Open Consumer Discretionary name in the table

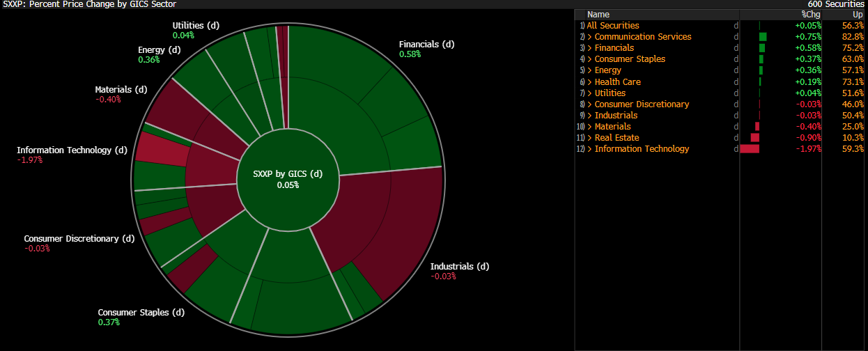tap(642, 104)
